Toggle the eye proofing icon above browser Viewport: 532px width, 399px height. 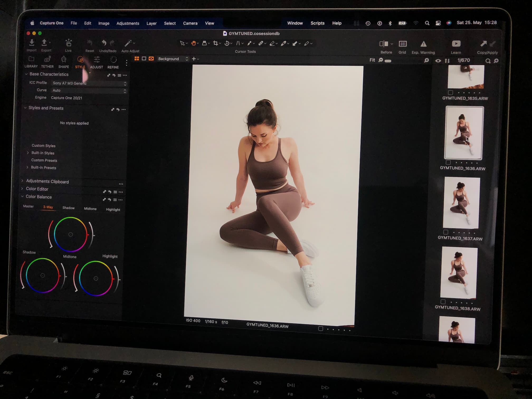pos(438,61)
